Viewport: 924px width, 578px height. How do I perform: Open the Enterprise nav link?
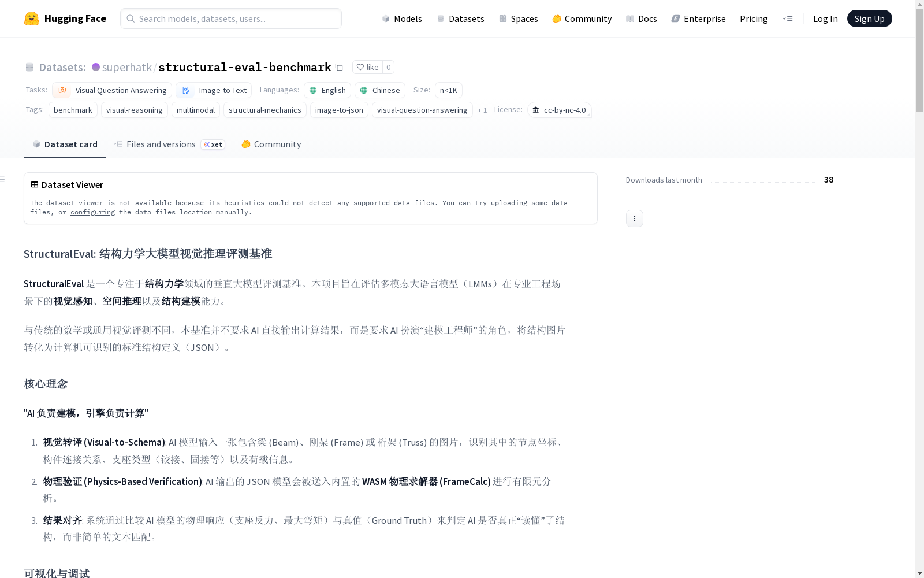[698, 18]
